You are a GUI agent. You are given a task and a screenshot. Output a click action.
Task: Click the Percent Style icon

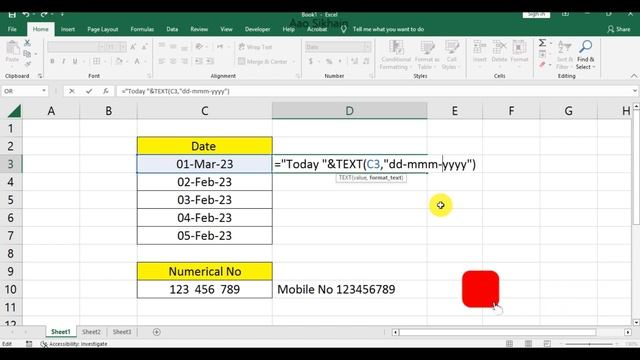(x=329, y=61)
